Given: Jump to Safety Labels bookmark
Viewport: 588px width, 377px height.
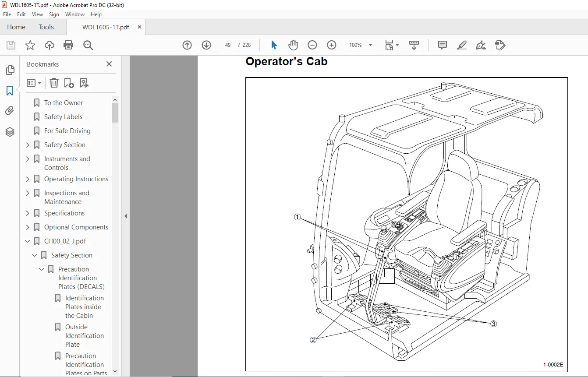Looking at the screenshot, I should [x=63, y=117].
